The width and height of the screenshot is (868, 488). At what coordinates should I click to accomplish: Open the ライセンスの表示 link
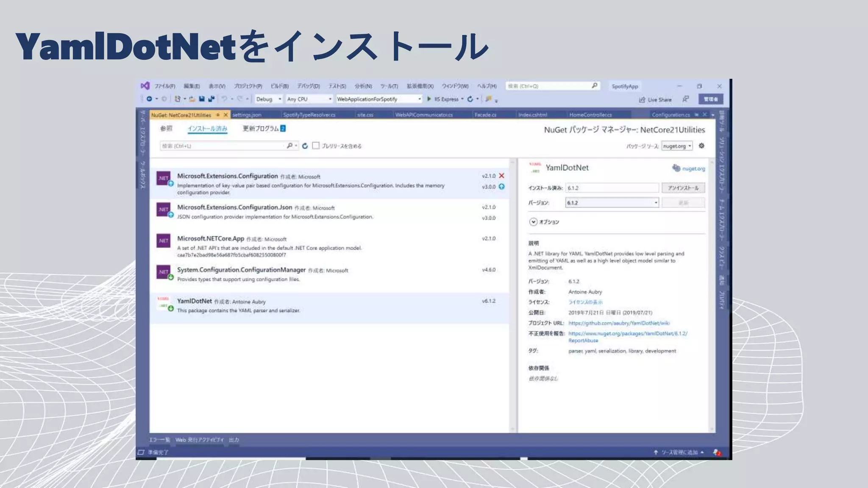click(585, 302)
